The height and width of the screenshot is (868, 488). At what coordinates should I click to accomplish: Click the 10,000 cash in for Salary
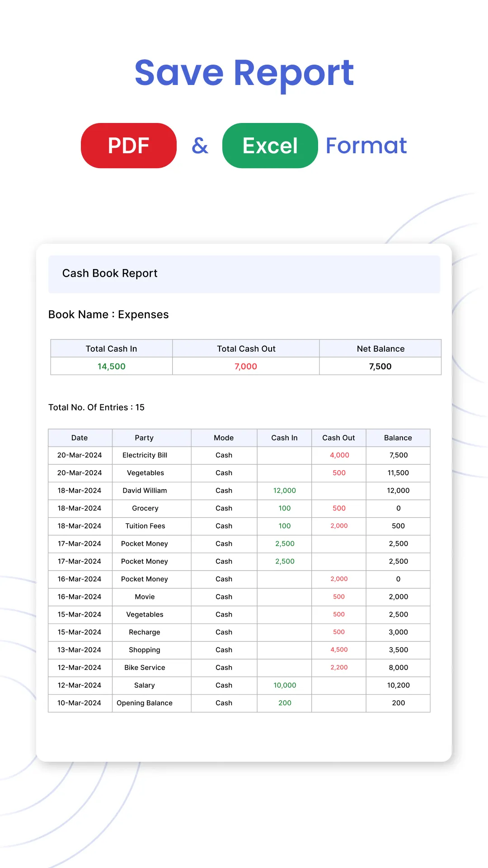click(x=285, y=685)
